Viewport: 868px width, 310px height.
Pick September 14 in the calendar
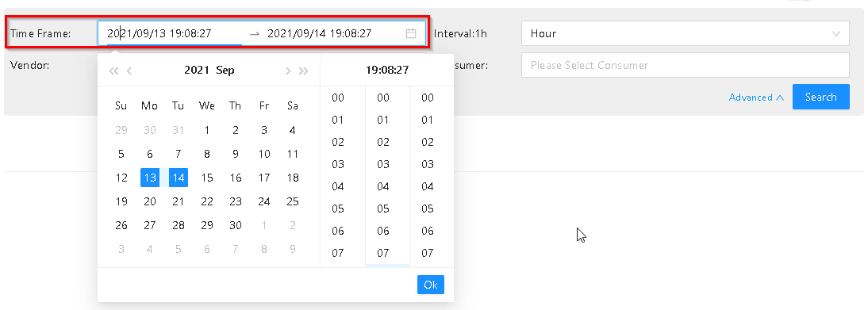179,178
